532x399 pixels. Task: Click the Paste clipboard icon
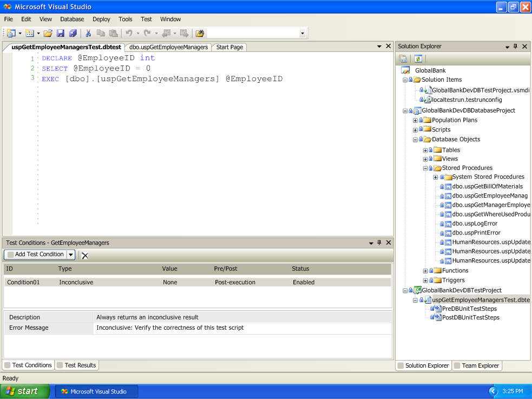[113, 33]
